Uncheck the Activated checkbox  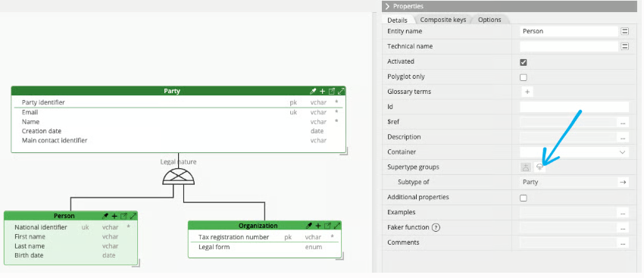pos(524,62)
